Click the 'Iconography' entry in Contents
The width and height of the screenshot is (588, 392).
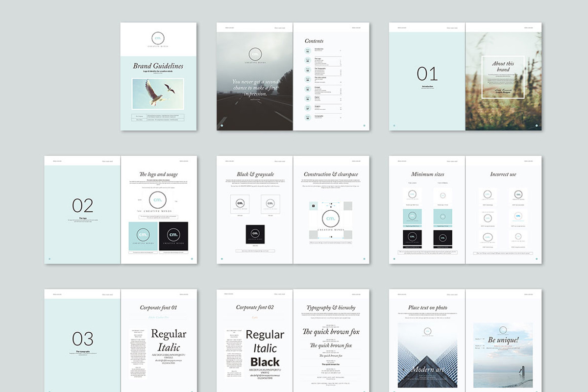tap(319, 116)
